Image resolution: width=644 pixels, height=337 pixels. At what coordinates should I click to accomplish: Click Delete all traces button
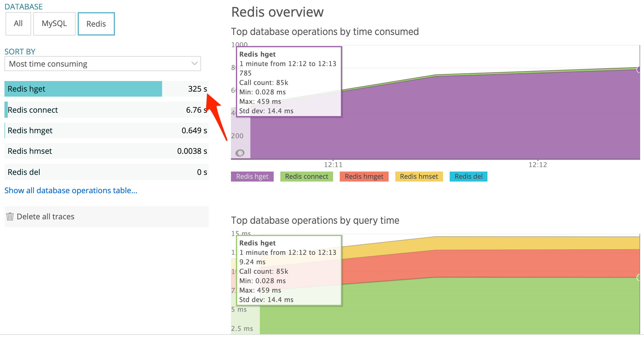[x=107, y=217]
